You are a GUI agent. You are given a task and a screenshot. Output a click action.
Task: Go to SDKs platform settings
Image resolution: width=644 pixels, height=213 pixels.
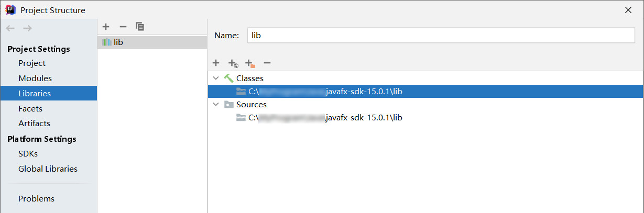(28, 154)
